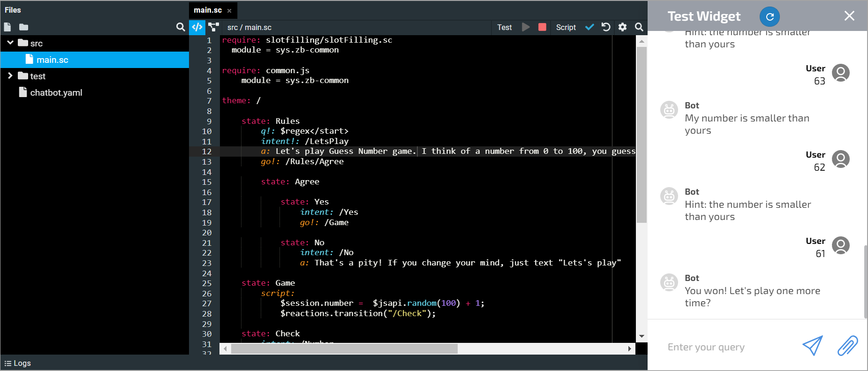Expand the test folder
Screen dimensions: 868x371
[10, 76]
